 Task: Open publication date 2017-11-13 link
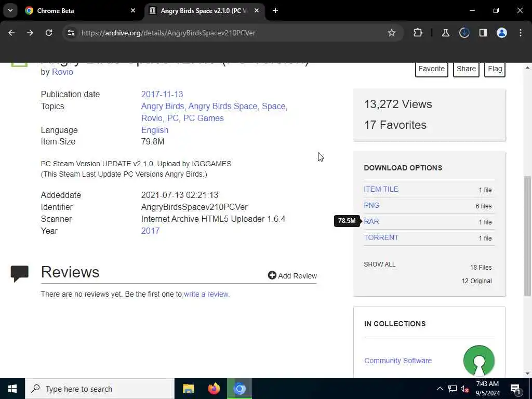click(x=162, y=95)
